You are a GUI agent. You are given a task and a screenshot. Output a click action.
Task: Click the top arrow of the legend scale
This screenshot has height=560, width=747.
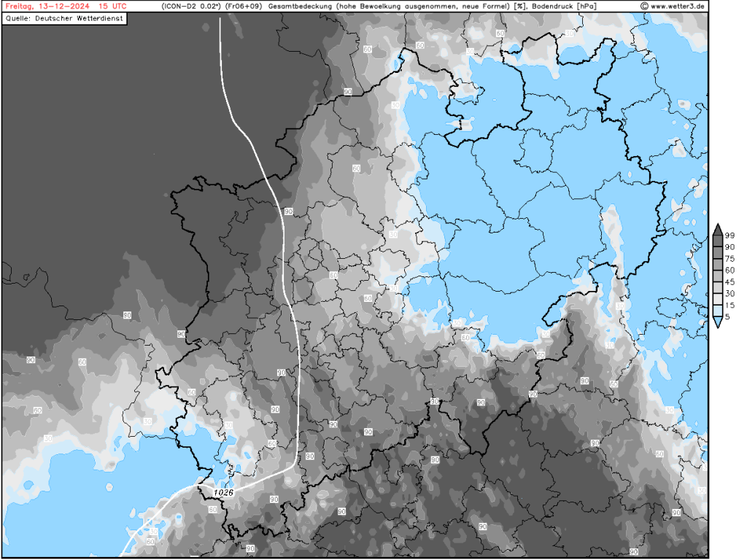(719, 226)
